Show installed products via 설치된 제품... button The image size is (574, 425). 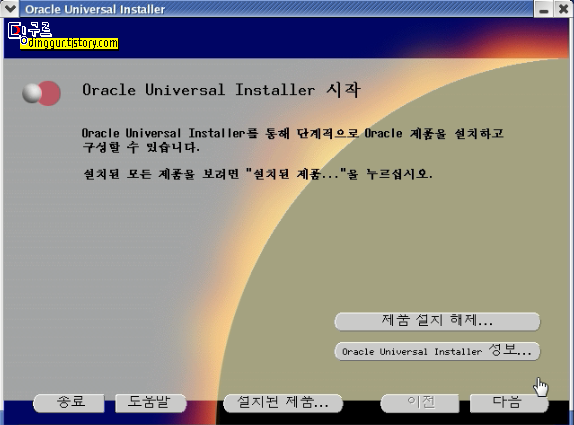coord(283,403)
